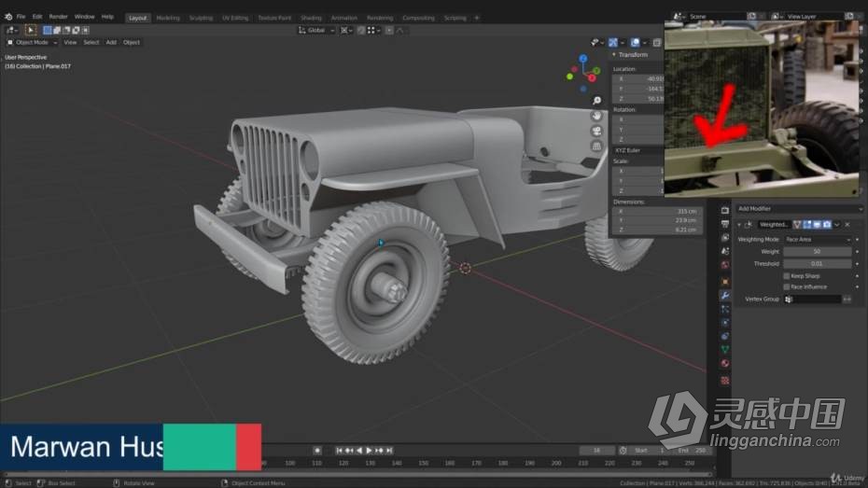The height and width of the screenshot is (488, 868).
Task: Open the Render properties tab icon
Action: coord(724,210)
